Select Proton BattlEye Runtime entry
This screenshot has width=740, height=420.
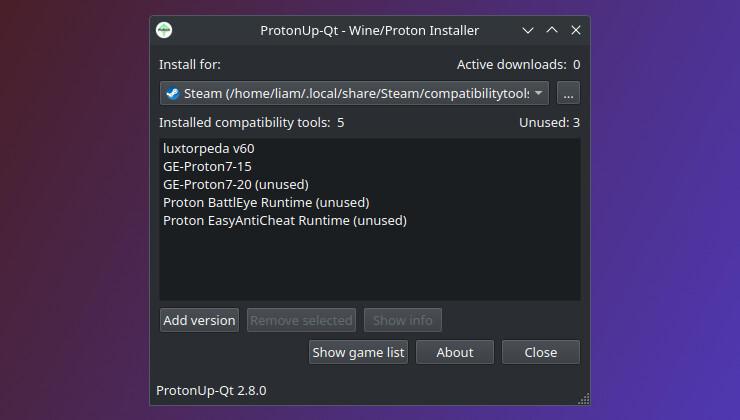point(264,203)
